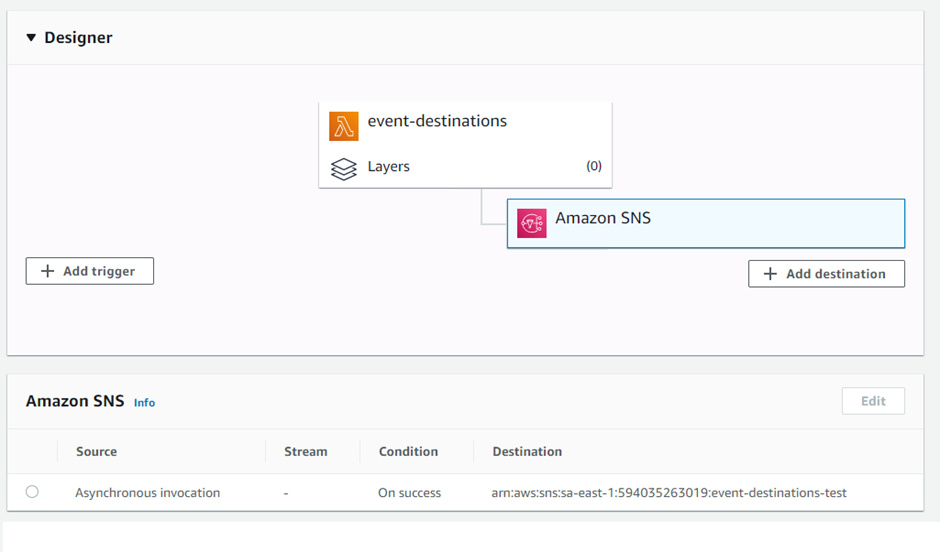Click the Add trigger button

click(x=89, y=271)
